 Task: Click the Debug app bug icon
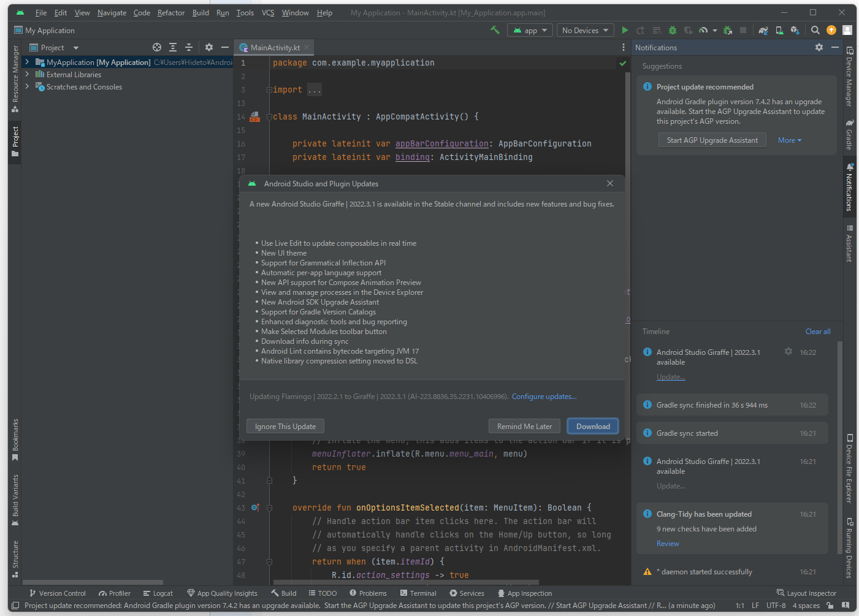coord(673,30)
